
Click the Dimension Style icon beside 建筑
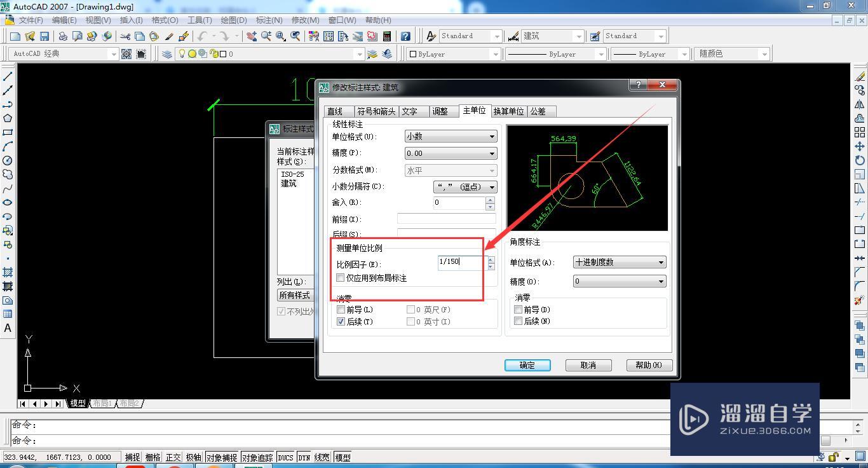tap(513, 36)
